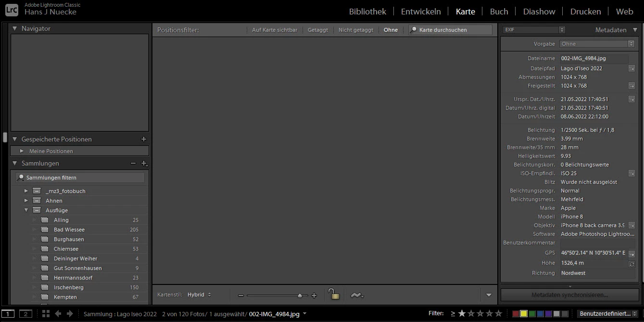Open toolbar content options triangle

[489, 295]
